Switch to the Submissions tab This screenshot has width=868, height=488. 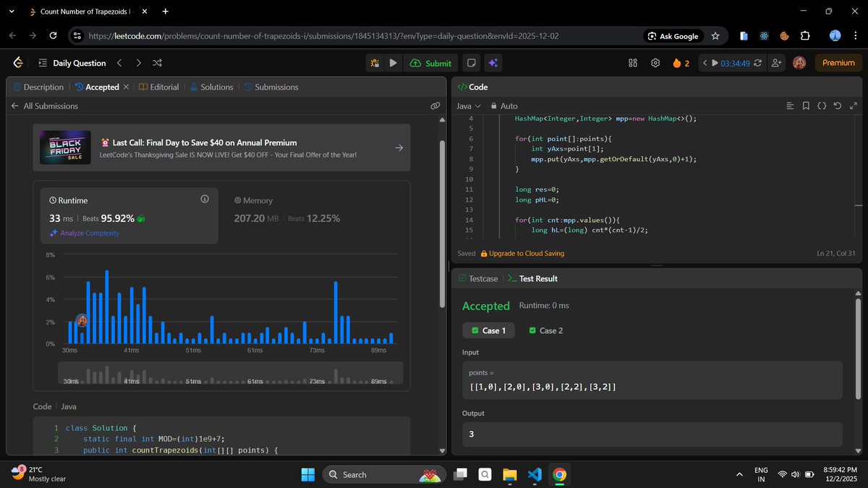coord(271,87)
